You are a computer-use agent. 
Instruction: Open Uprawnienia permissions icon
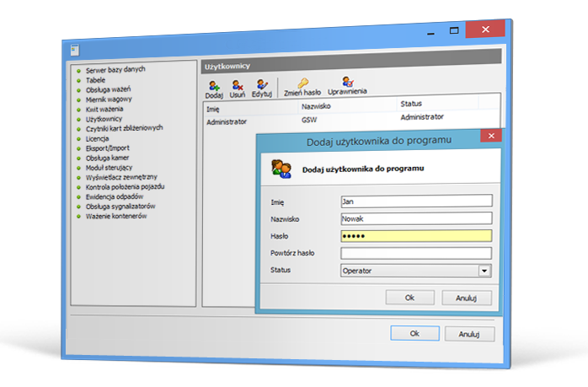pyautogui.click(x=348, y=83)
